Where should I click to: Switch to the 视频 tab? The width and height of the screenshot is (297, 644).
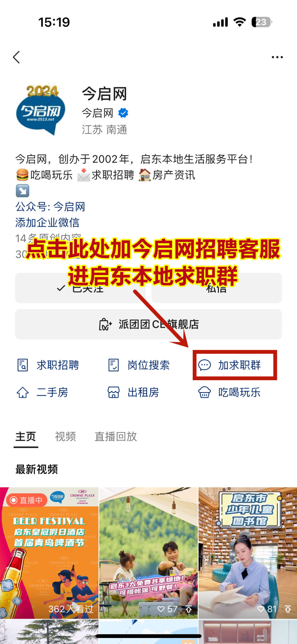tap(65, 437)
